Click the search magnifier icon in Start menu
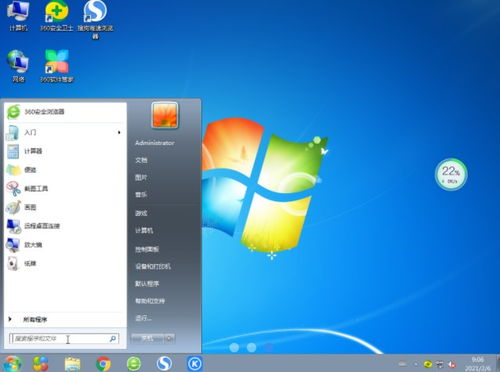 pos(113,339)
